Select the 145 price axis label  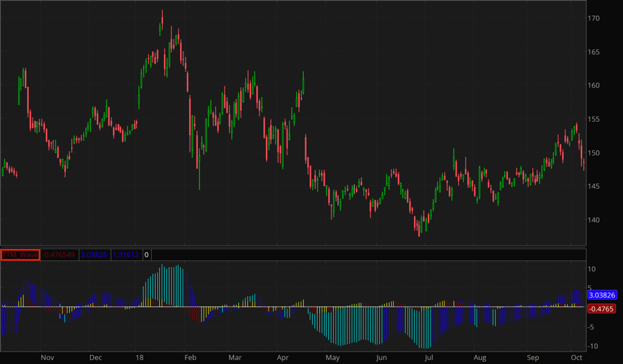pos(595,187)
